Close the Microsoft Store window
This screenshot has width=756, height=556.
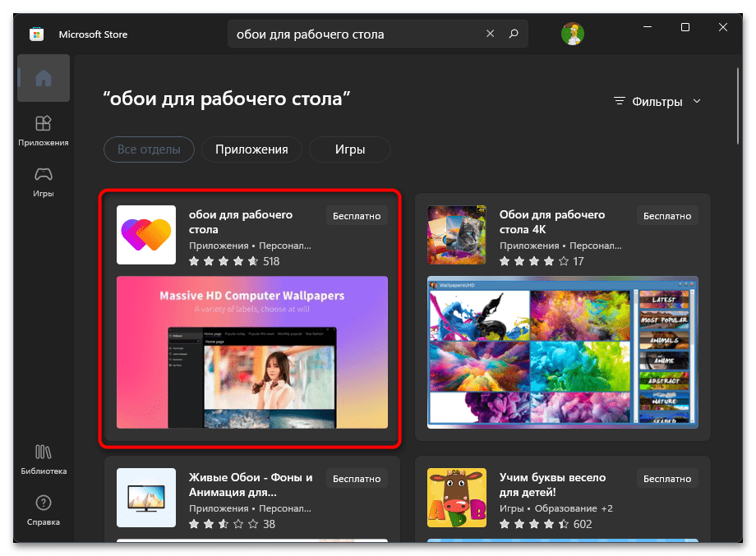click(x=723, y=27)
